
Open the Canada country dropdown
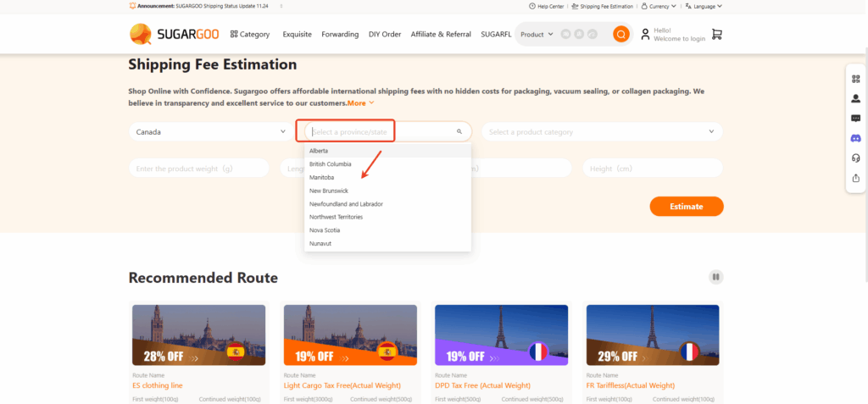211,132
